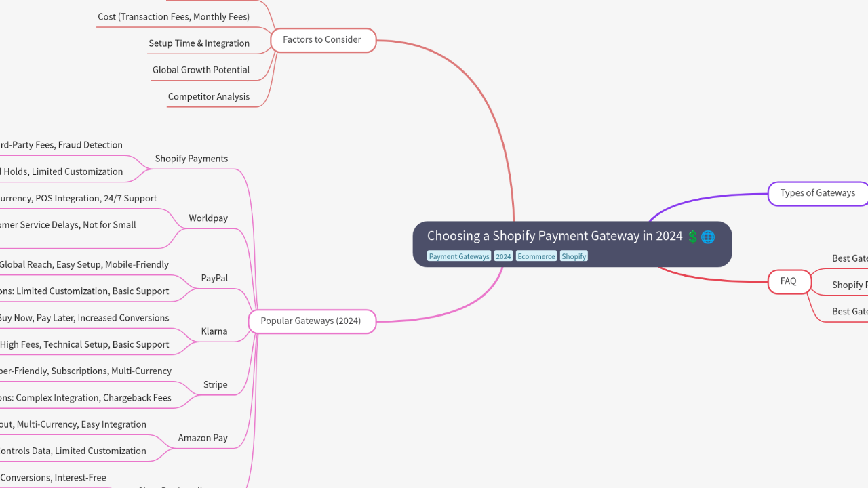
Task: Click 'Conversions, Interest-Free' text
Action: click(53, 477)
